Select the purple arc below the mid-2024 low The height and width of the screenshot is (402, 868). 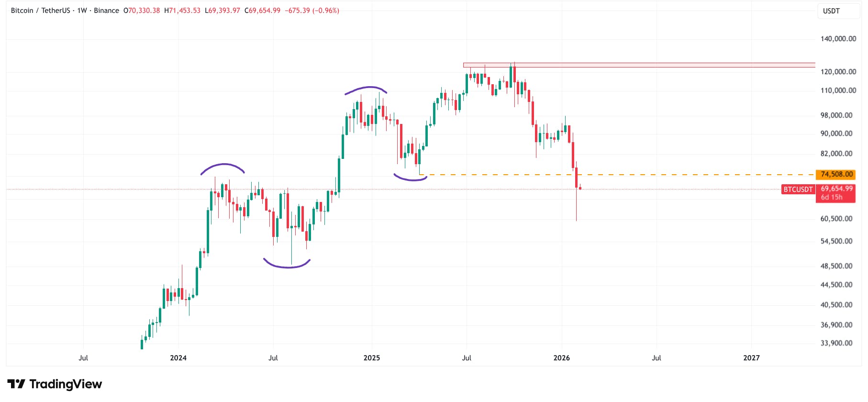point(287,267)
